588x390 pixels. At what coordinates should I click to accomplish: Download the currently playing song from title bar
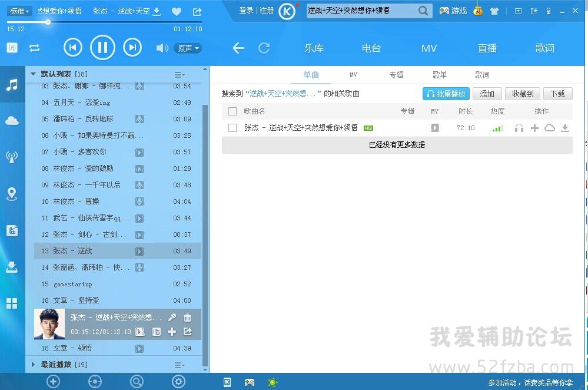coord(157,12)
